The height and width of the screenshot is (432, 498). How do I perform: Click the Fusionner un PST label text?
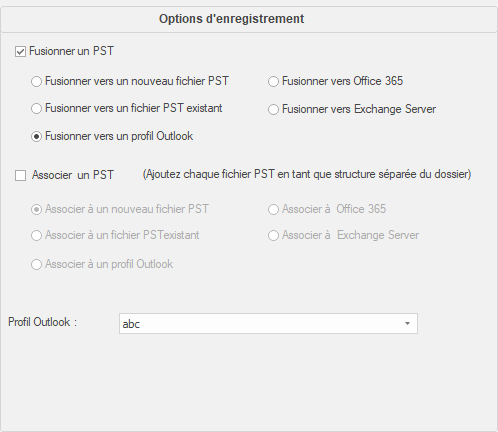(71, 51)
